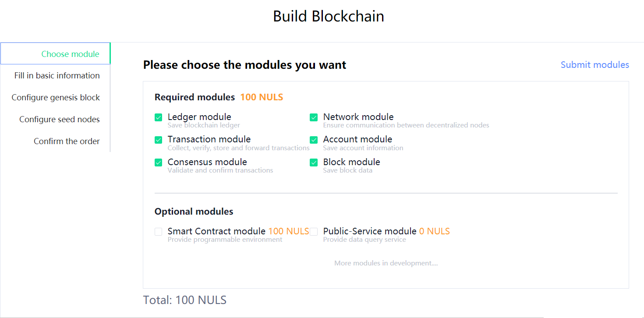The height and width of the screenshot is (318, 644).
Task: Open the Fill in basic information step
Action: click(x=55, y=76)
